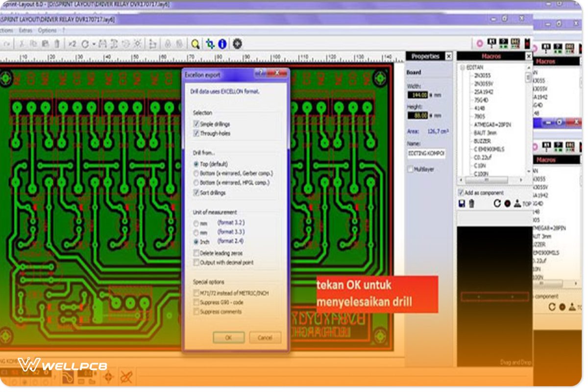This screenshot has width=588, height=392.
Task: Select the BUZZER macro in the list
Action: click(482, 141)
